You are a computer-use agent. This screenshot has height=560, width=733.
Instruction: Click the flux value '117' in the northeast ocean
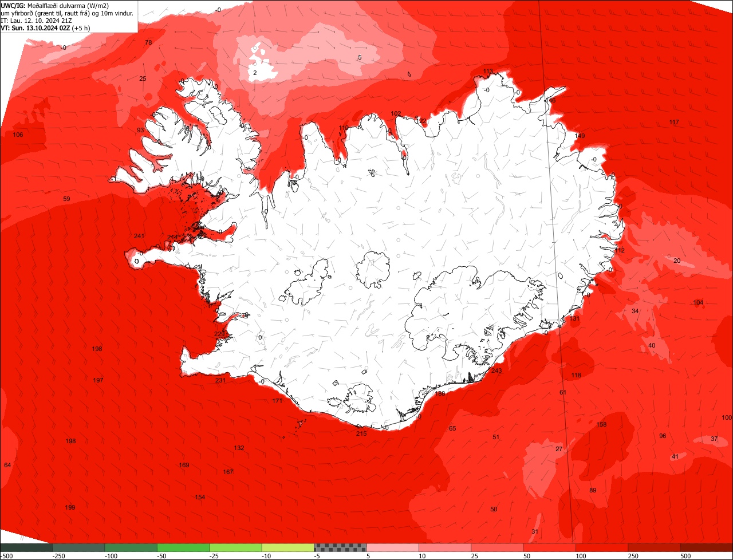tap(674, 122)
